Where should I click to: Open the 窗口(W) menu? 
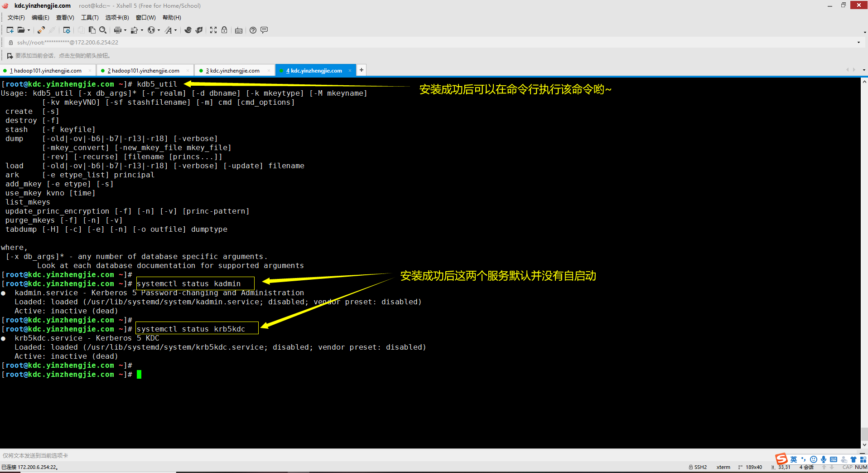pyautogui.click(x=145, y=18)
